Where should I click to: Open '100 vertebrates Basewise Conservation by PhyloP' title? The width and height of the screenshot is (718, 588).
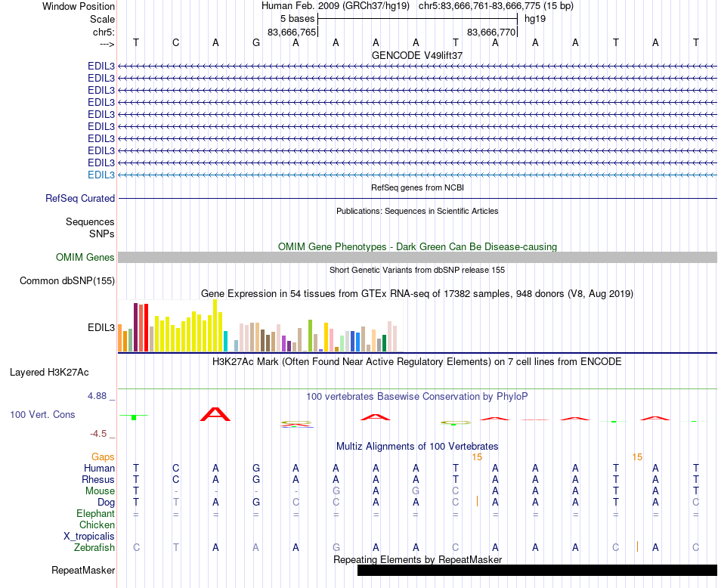(417, 397)
